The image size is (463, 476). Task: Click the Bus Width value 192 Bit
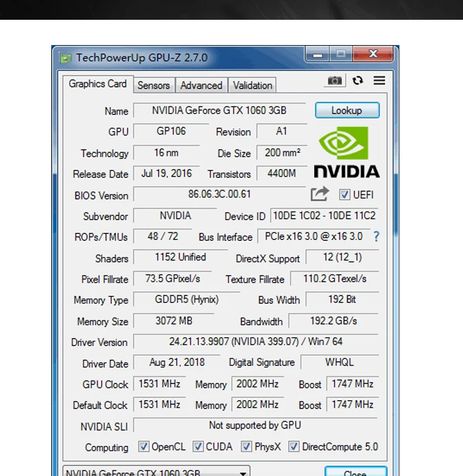(x=343, y=299)
